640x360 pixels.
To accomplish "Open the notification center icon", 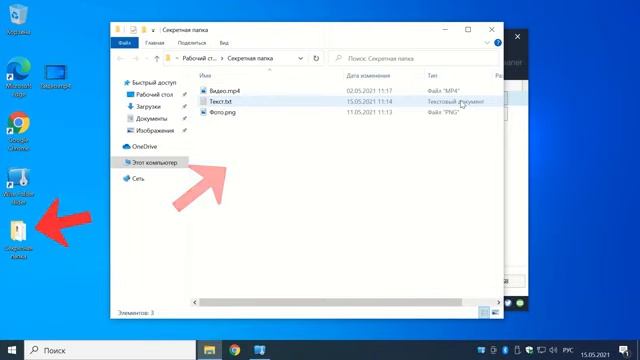I will click(x=624, y=350).
